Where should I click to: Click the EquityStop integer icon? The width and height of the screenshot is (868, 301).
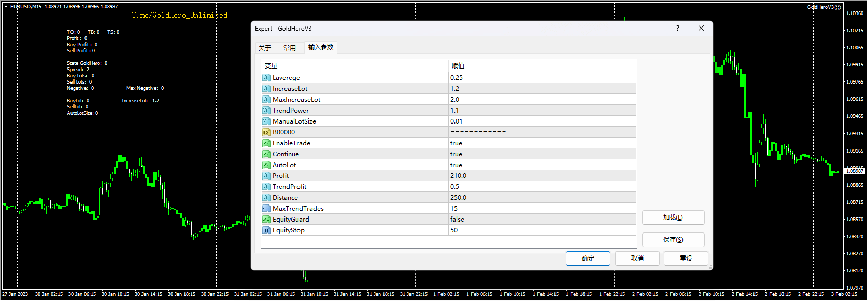[x=266, y=230]
